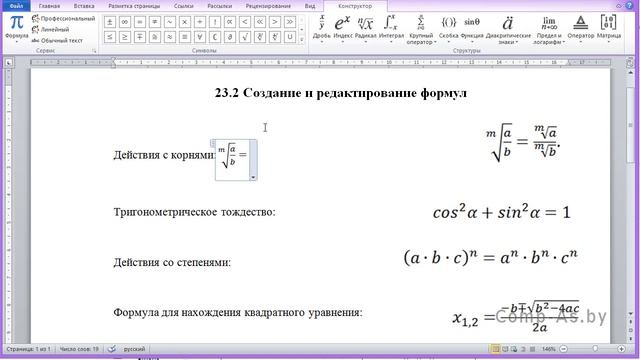This screenshot has height=360, width=640.
Task: Insert the infinity ∞ symbol
Action: (124, 22)
